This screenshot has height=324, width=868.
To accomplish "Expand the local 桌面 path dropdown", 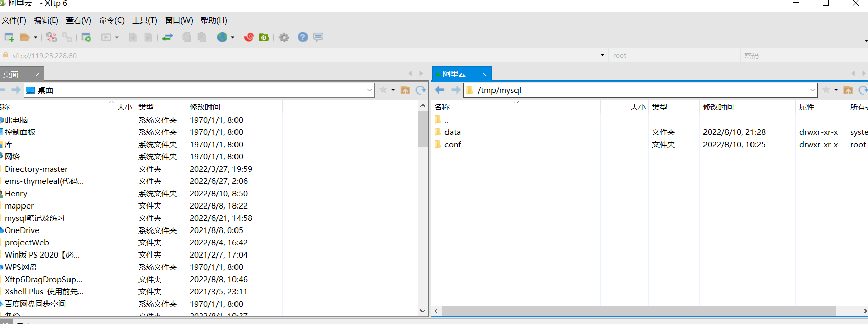I will 369,90.
